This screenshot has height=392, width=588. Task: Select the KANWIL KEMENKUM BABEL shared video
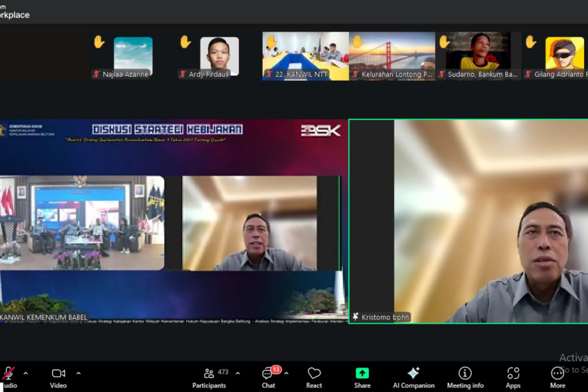click(x=173, y=221)
